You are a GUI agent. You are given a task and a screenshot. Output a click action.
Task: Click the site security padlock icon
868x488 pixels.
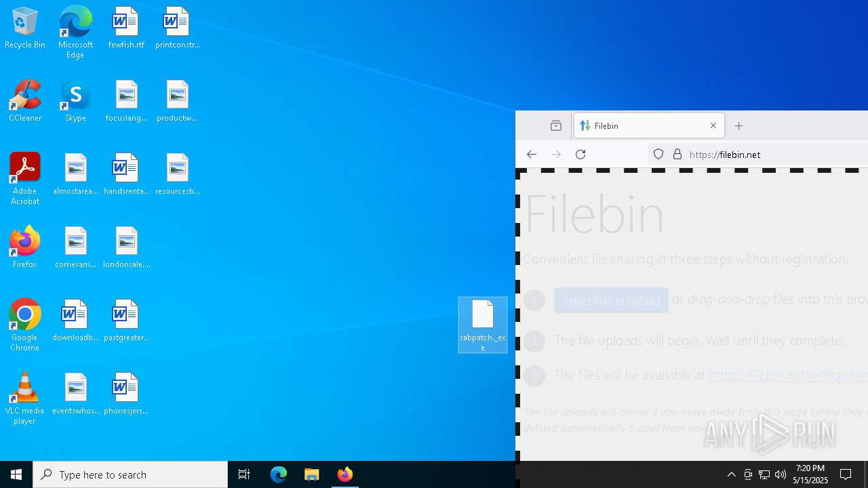[x=677, y=155]
